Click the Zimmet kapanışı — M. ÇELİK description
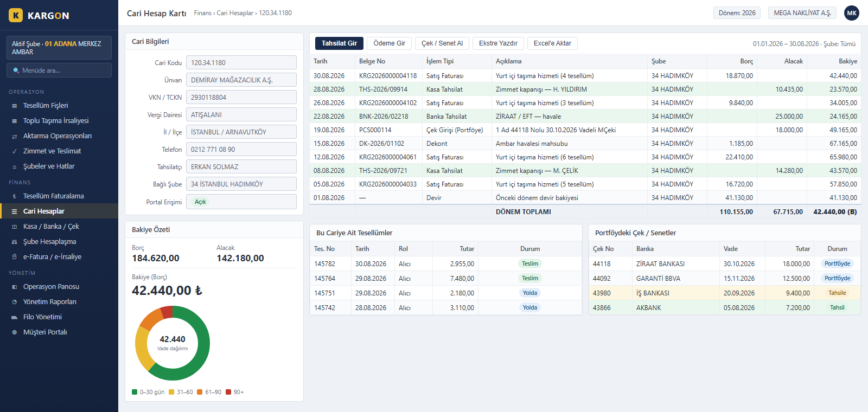 [537, 171]
